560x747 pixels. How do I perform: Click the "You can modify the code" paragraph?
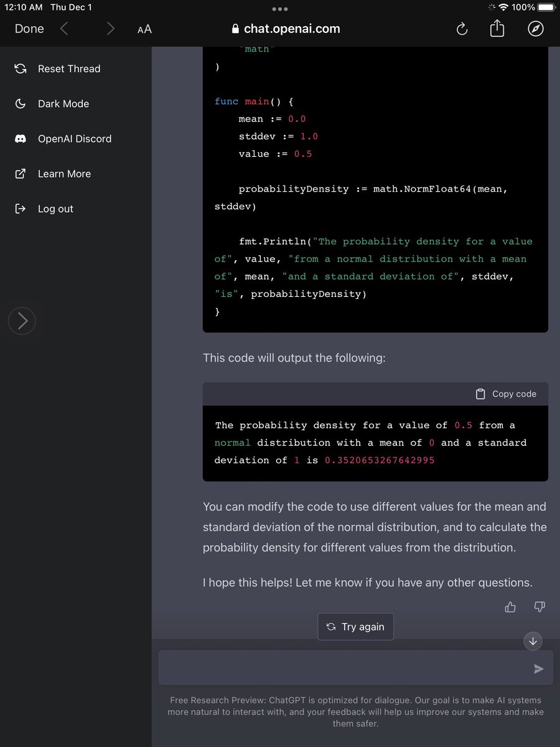(375, 527)
